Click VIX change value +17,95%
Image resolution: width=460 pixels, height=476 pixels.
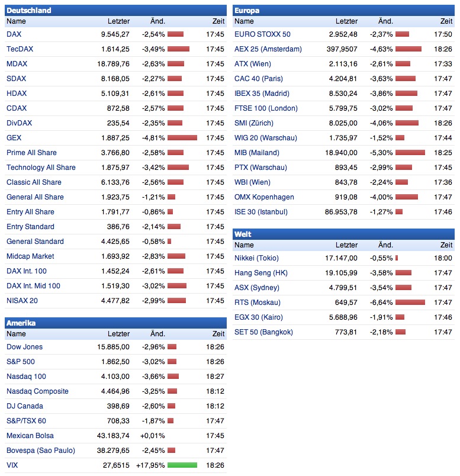[150, 465]
